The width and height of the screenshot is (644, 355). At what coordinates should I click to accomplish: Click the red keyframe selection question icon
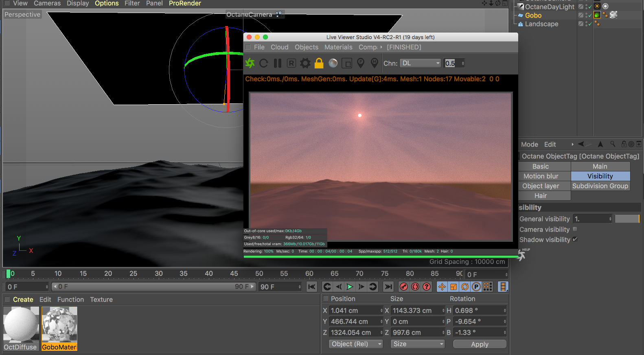pos(427,287)
